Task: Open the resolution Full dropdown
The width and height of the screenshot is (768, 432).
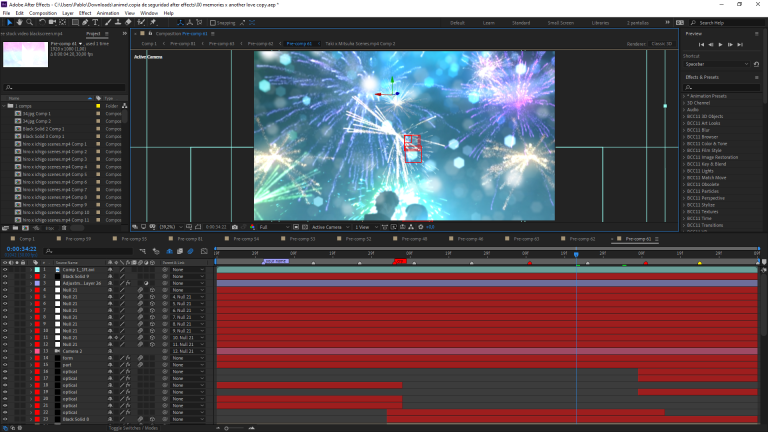Action: click(274, 227)
